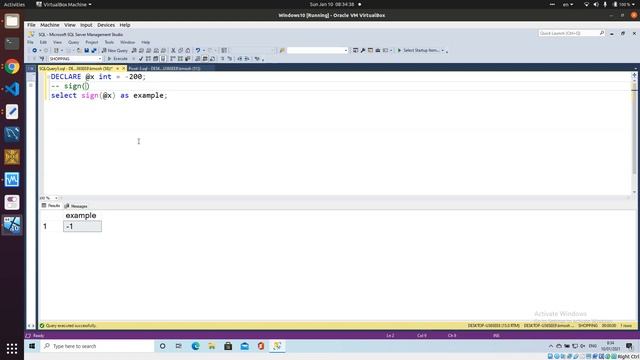Click the Undo arrow icon
The image size is (640, 360).
pyautogui.click(x=198, y=50)
